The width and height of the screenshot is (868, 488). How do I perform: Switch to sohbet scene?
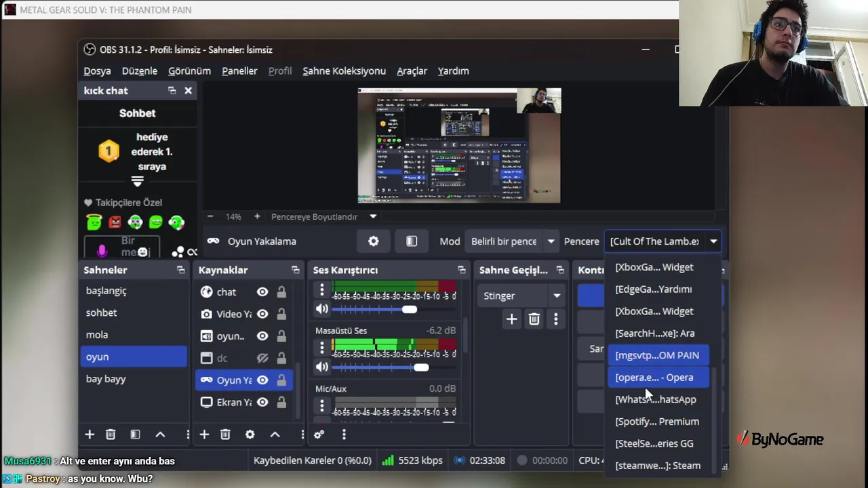pos(134,312)
